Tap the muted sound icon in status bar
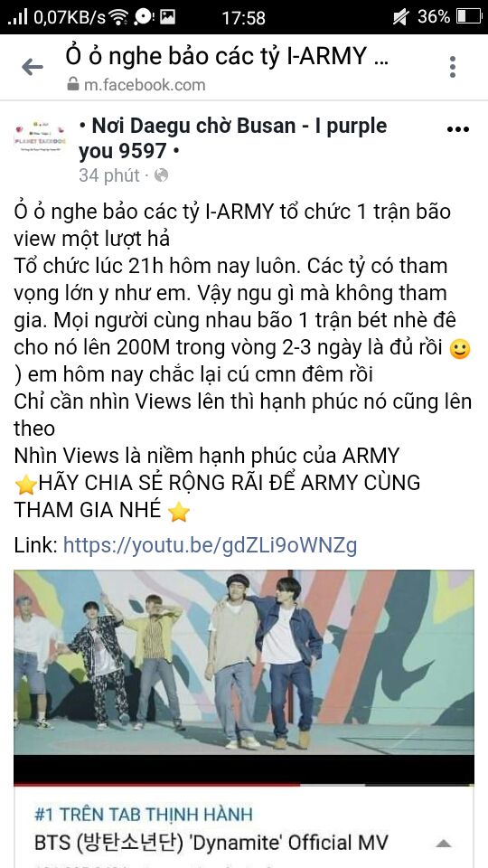 tap(400, 17)
